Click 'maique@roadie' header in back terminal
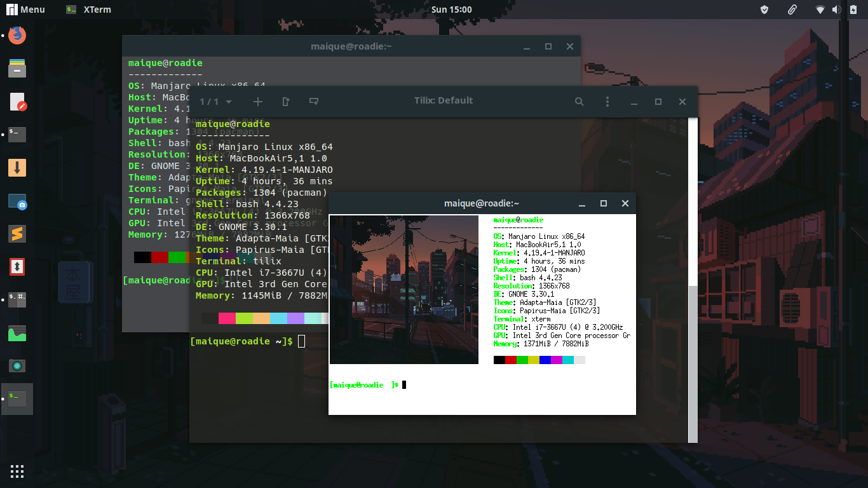 (165, 63)
